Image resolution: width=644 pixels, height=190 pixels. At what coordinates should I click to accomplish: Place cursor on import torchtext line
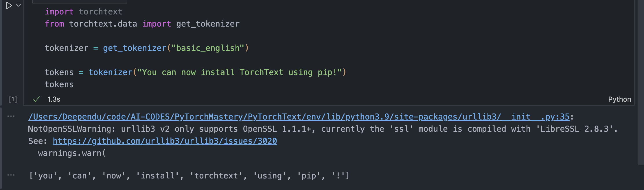[x=84, y=12]
